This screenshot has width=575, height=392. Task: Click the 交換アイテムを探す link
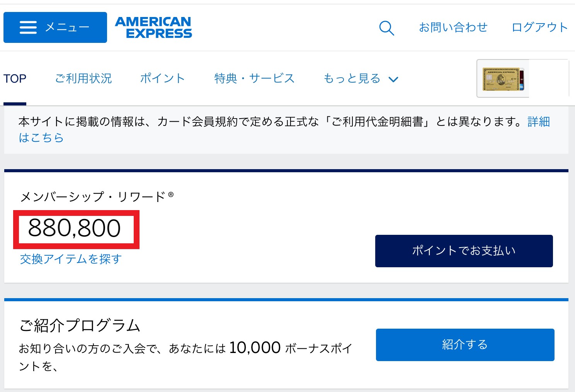pyautogui.click(x=71, y=259)
